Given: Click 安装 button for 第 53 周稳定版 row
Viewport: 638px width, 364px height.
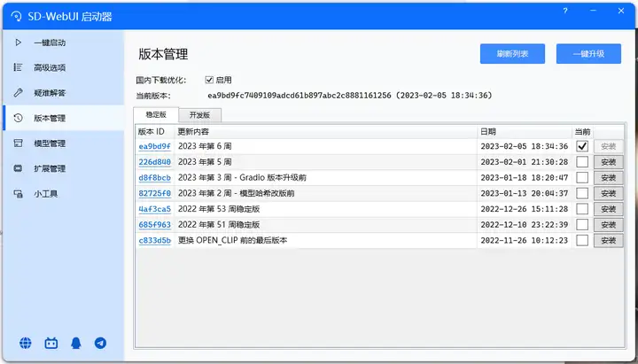Looking at the screenshot, I should click(608, 209).
